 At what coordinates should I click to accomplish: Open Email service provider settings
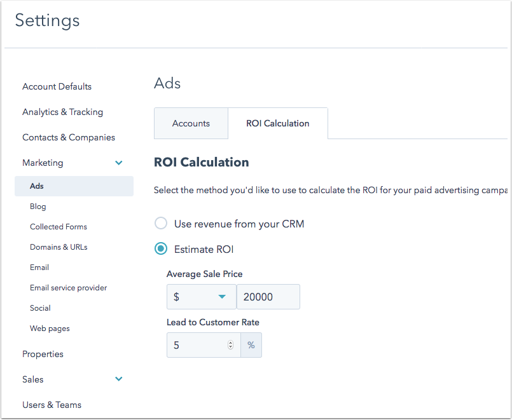pyautogui.click(x=68, y=288)
